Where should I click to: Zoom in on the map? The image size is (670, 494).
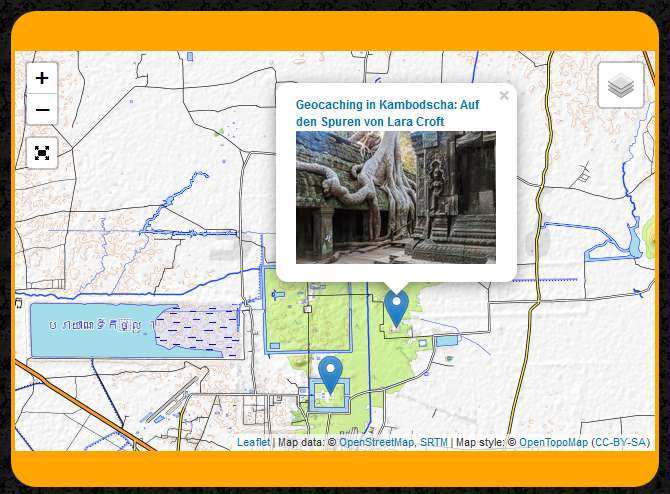tap(42, 78)
